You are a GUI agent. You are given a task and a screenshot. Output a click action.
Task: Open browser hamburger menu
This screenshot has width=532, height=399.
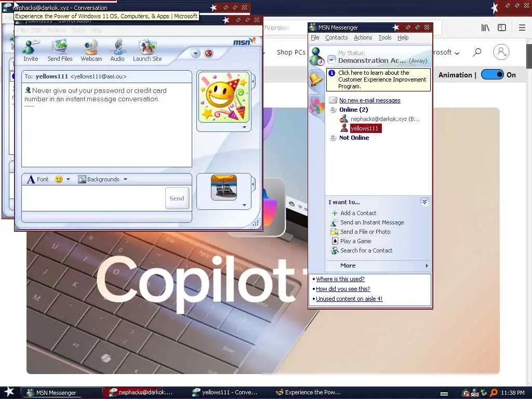[x=522, y=28]
